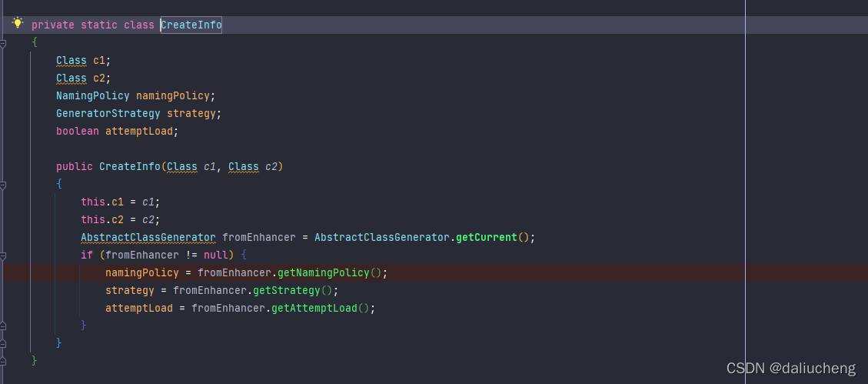This screenshot has height=384, width=868.
Task: Click 'AbstractClassGenerator' before '.getCurrent()'
Action: [382, 238]
